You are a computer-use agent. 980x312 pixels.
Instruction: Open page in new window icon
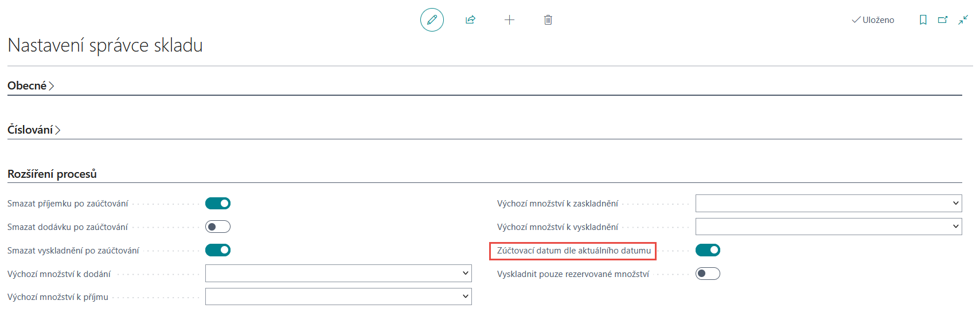[943, 20]
